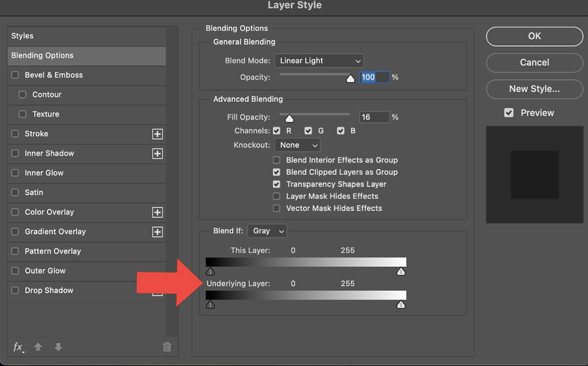Check Blend Interior Effects as Group
This screenshot has height=366, width=588.
[276, 160]
